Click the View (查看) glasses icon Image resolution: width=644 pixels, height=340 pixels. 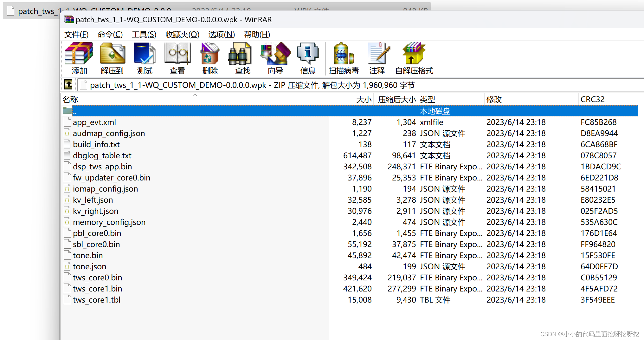click(177, 59)
